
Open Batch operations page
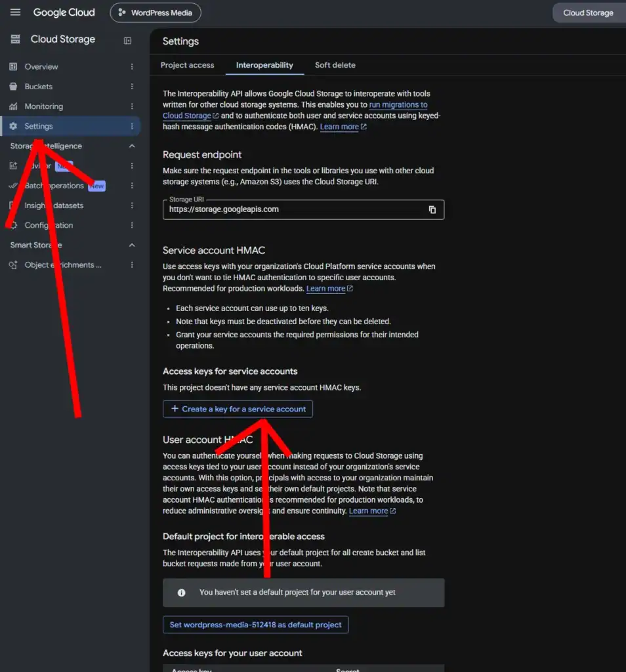54,186
